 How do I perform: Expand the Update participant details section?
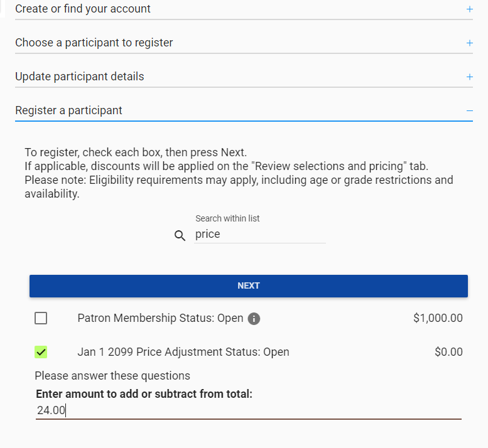coord(244,77)
